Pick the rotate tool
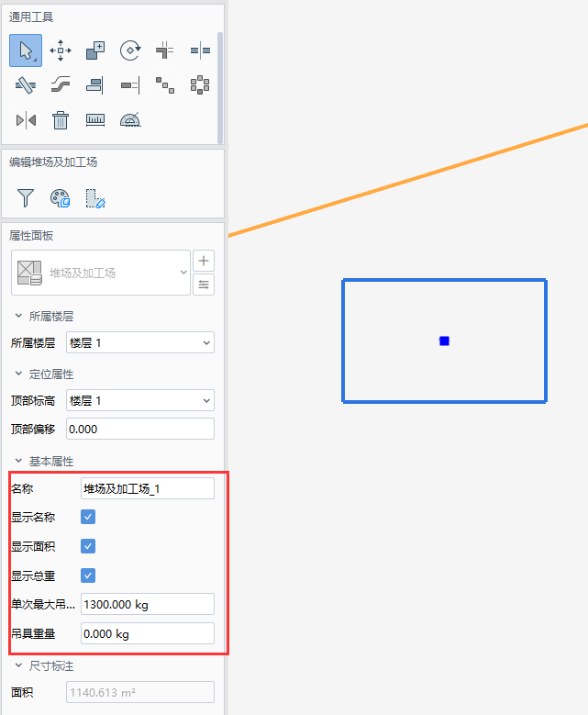The image size is (588, 715). [x=130, y=50]
